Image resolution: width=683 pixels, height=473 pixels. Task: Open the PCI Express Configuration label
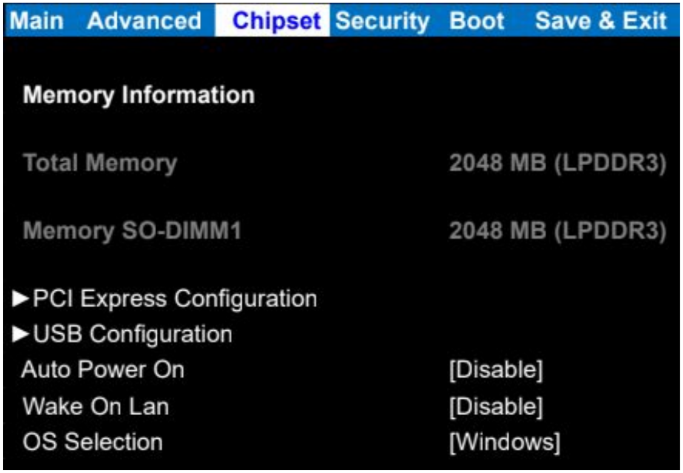pos(175,298)
